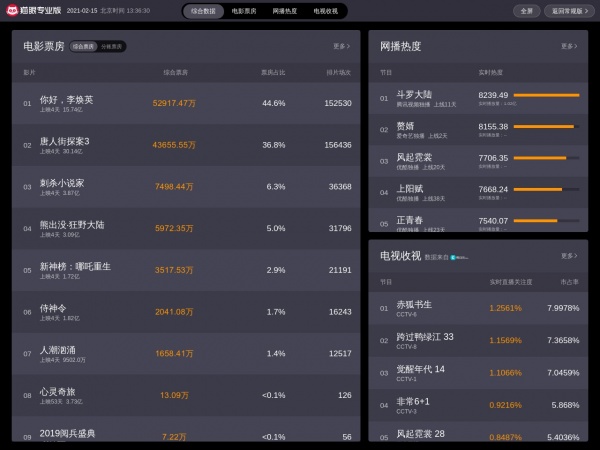
Task: Click the box office value 52917.47万
Action: pos(174,103)
